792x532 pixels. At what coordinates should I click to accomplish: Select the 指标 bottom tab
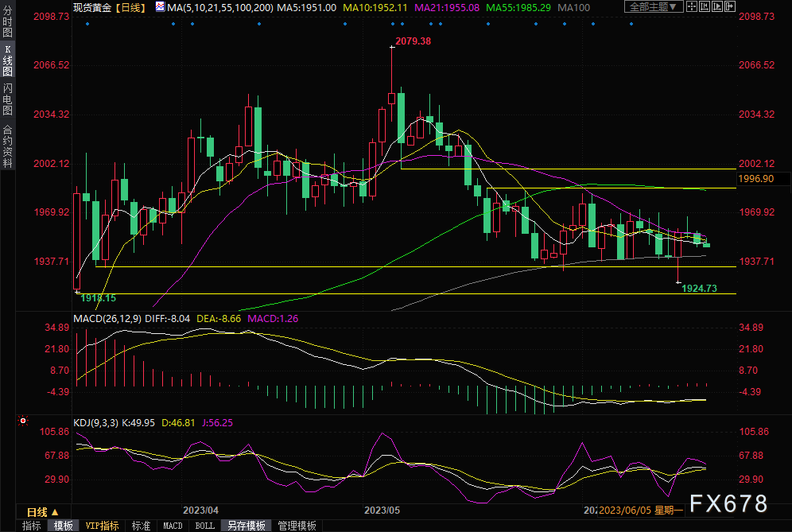pos(32,526)
